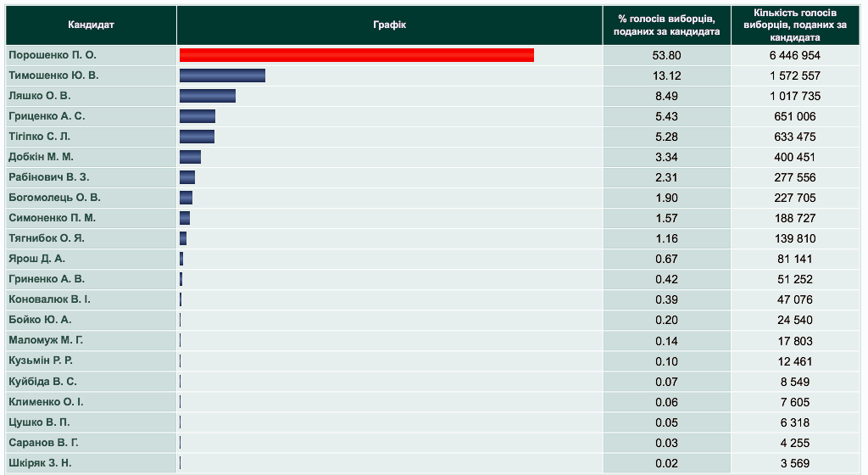Click candidate Ярош Д. А.
This screenshot has height=475, width=868.
pyautogui.click(x=36, y=259)
